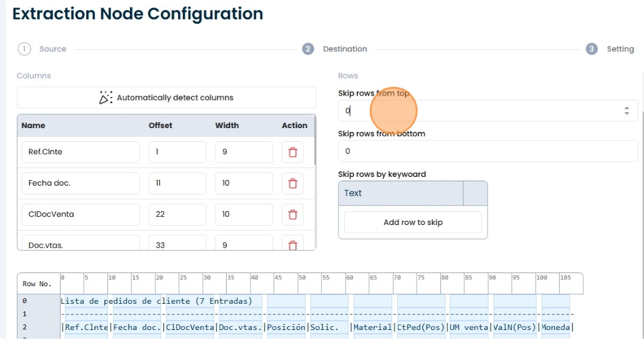Viewport: 644px width, 340px height.
Task: Click 'CtPed(Pos)' in preview row 2
Action: coord(420,327)
